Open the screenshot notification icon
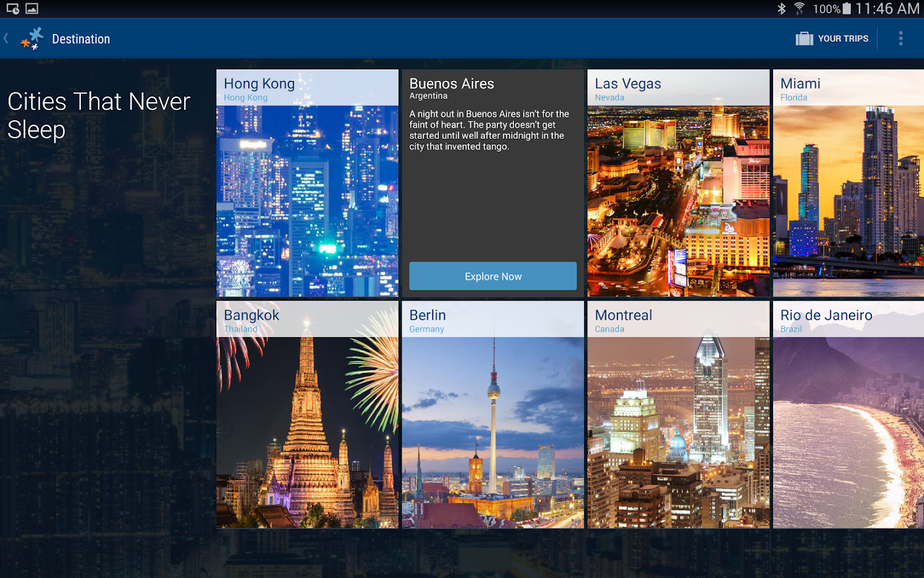 click(12, 8)
